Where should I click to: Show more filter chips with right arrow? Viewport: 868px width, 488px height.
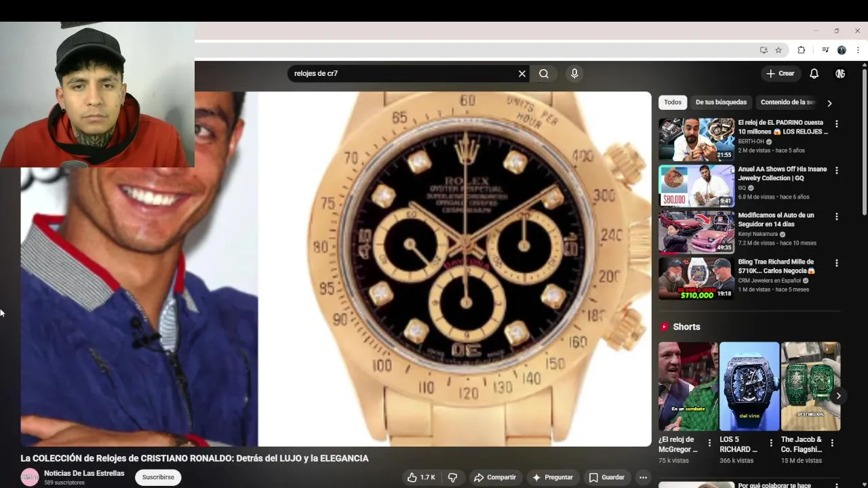[829, 103]
